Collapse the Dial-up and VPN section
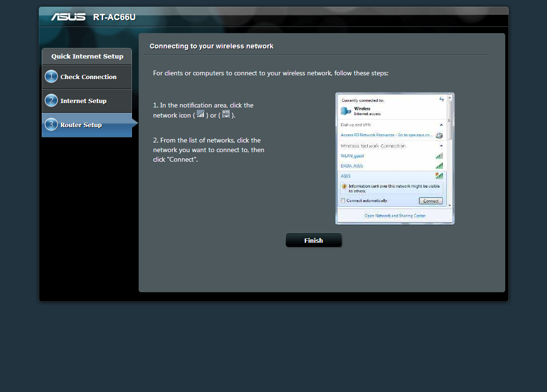Screen dimensions: 547x392 click(x=441, y=125)
